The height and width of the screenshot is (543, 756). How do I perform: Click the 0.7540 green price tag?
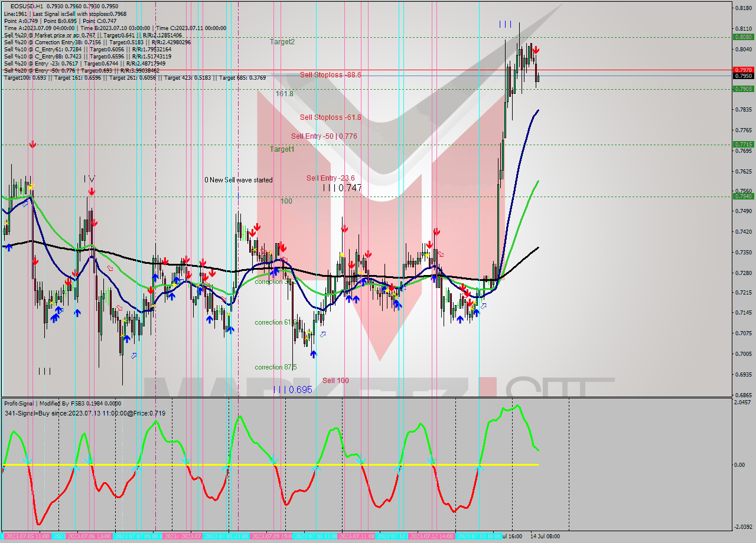point(743,196)
